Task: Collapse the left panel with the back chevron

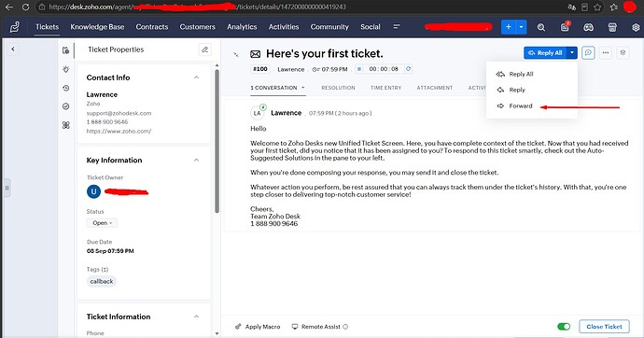Action: click(13, 49)
